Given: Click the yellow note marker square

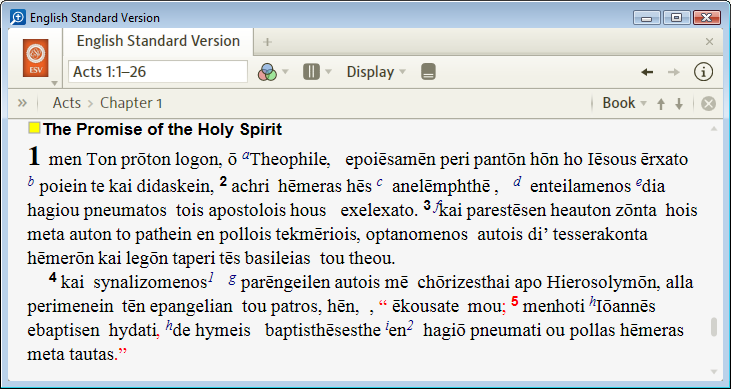Looking at the screenshot, I should [34, 128].
